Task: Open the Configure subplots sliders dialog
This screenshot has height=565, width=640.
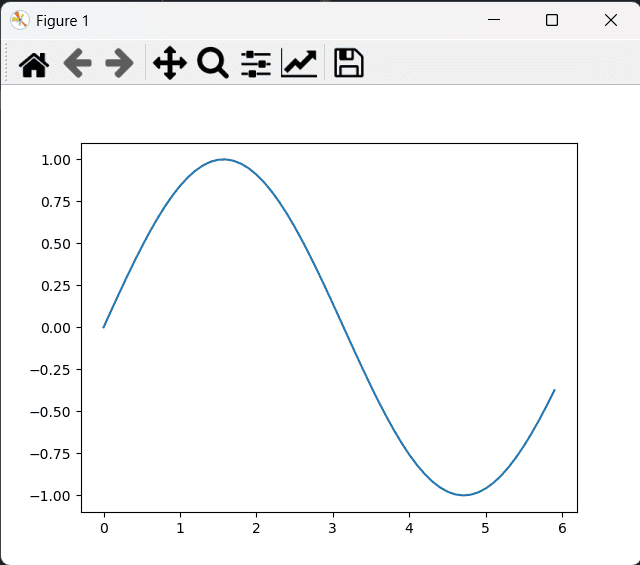Action: pyautogui.click(x=256, y=64)
